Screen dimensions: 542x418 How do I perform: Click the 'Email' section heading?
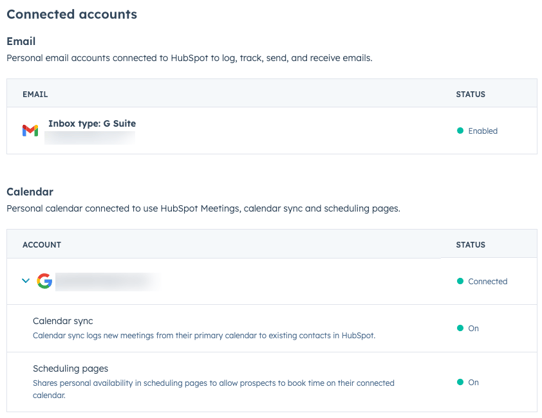pos(21,41)
